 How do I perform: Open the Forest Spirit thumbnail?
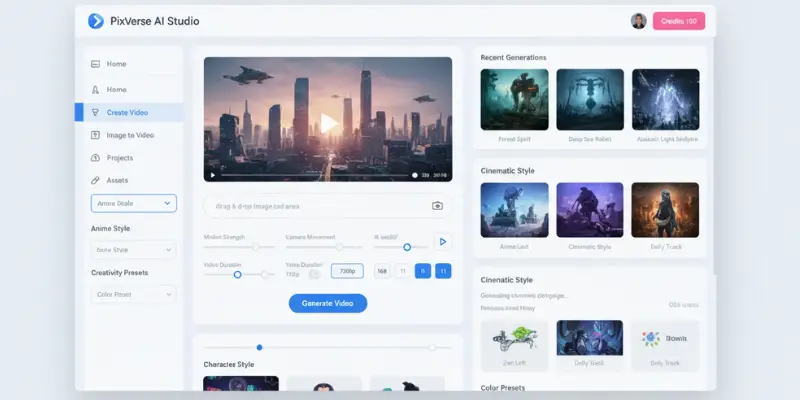514,99
